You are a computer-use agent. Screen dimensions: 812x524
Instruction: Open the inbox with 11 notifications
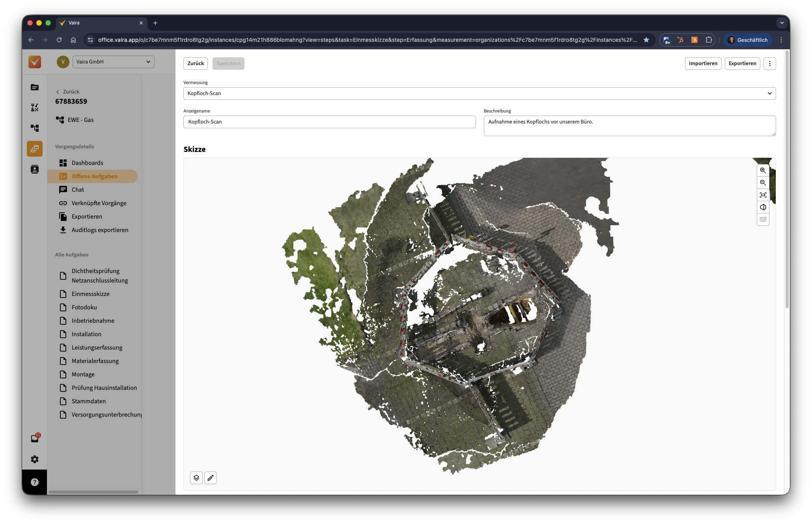[x=35, y=438]
